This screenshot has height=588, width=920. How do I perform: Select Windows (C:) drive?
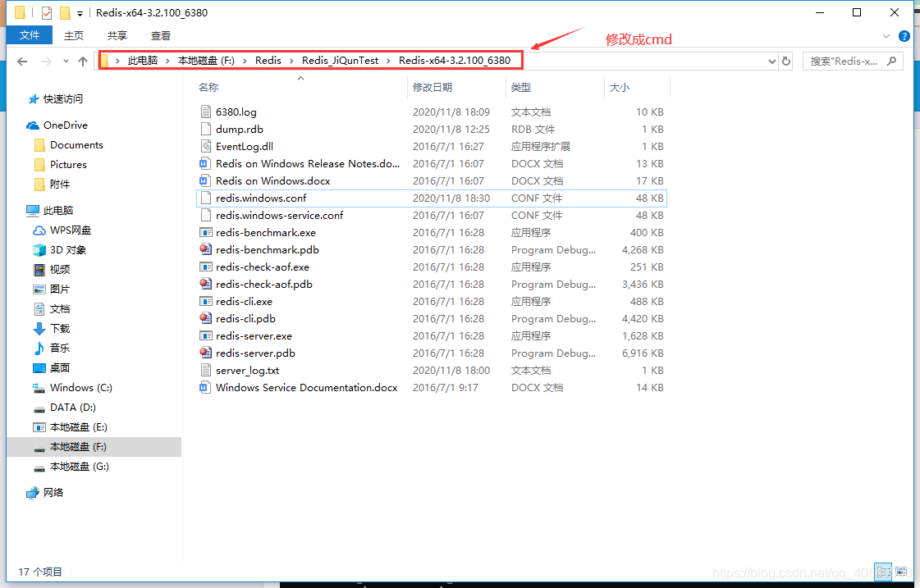[81, 388]
